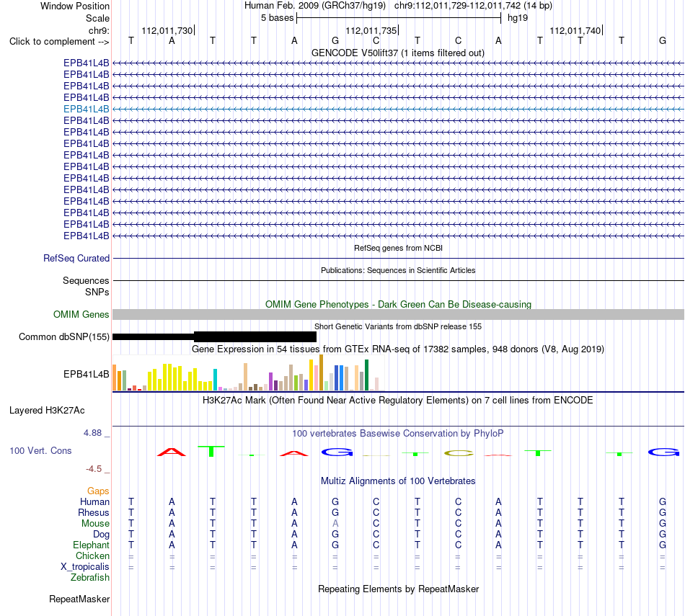Image resolution: width=685 pixels, height=616 pixels.
Task: Click the cyan bar in the GTEx chart
Action: [215, 380]
